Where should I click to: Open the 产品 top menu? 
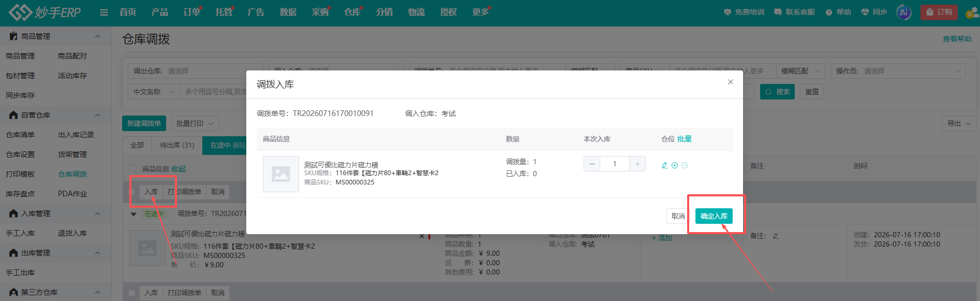[160, 12]
